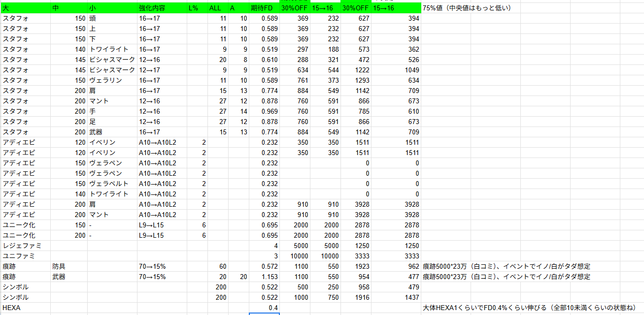Select the 1923 value cell
Image resolution: width=644 pixels, height=315 pixels.
[x=356, y=266]
